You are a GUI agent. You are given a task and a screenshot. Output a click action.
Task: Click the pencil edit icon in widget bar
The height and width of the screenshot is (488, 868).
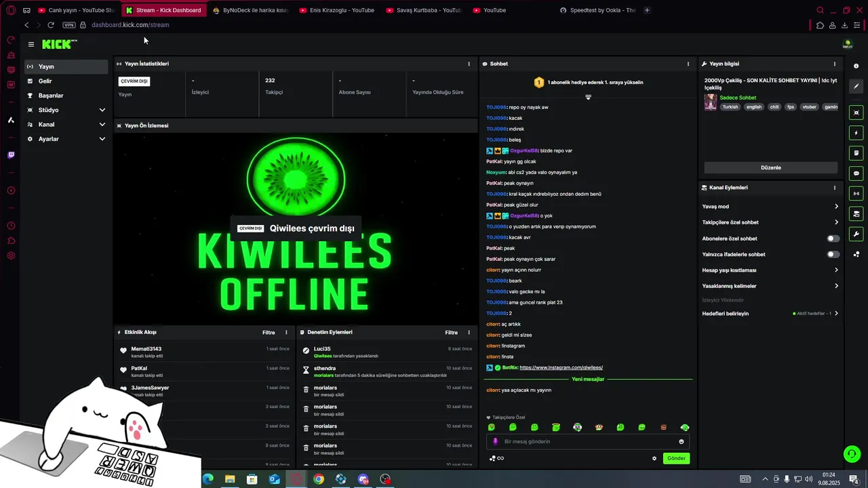[856, 86]
